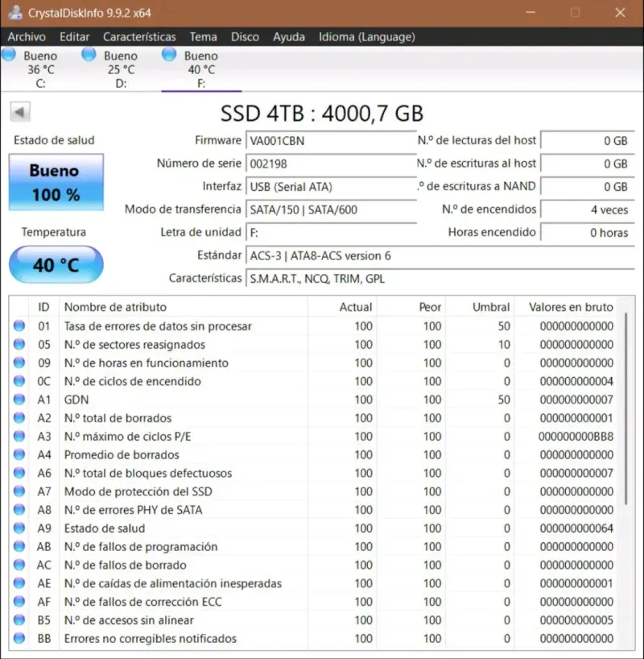Click the status dot for GDN row

coord(19,400)
